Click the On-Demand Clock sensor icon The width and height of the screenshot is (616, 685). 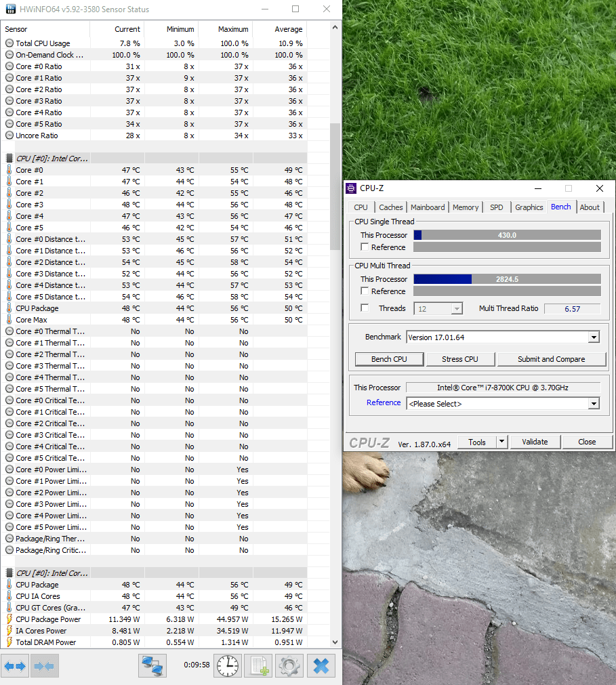coord(9,55)
